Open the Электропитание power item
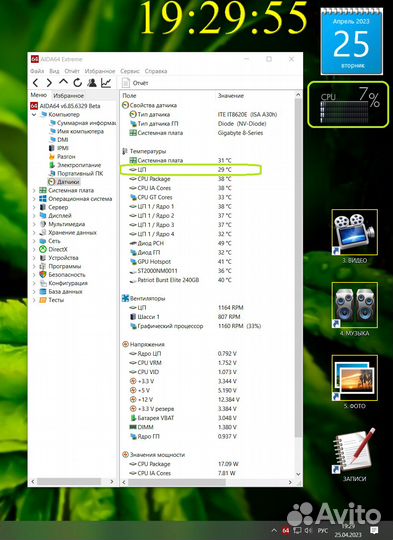393x540 pixels. [x=75, y=165]
